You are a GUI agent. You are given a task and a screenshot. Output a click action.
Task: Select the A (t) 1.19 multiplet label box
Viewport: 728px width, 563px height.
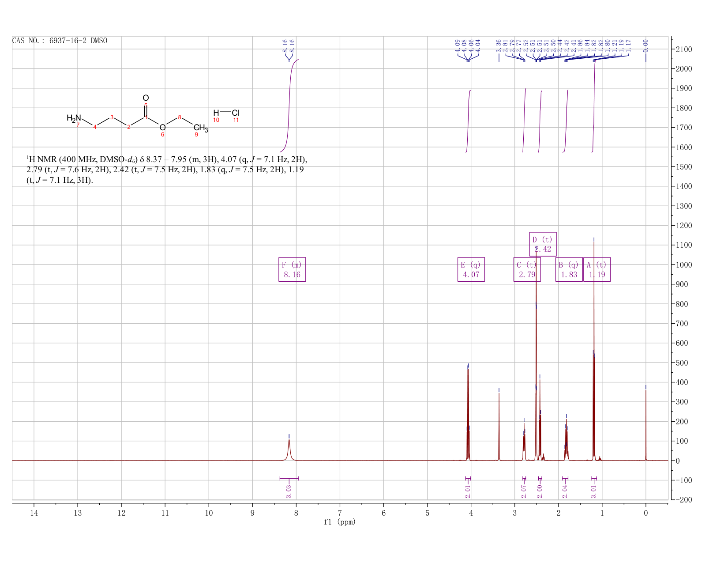point(597,269)
